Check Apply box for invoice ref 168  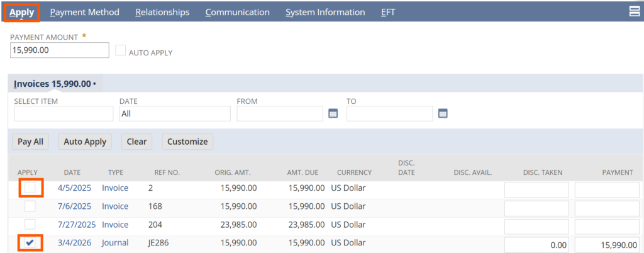(30, 206)
